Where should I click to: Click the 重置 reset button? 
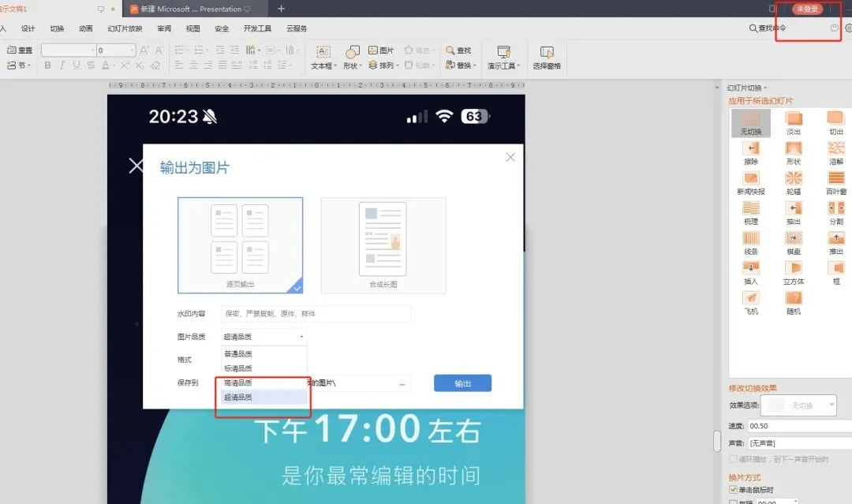point(20,50)
